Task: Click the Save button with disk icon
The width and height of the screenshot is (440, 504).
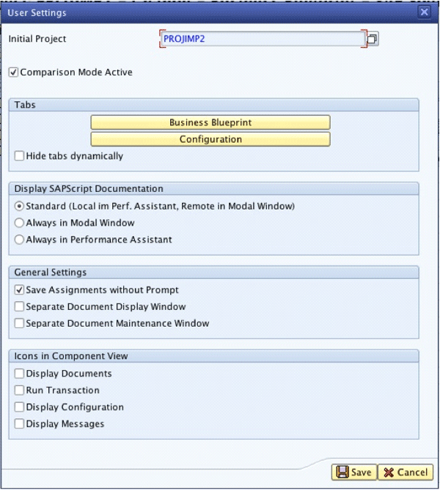Action: (x=353, y=472)
